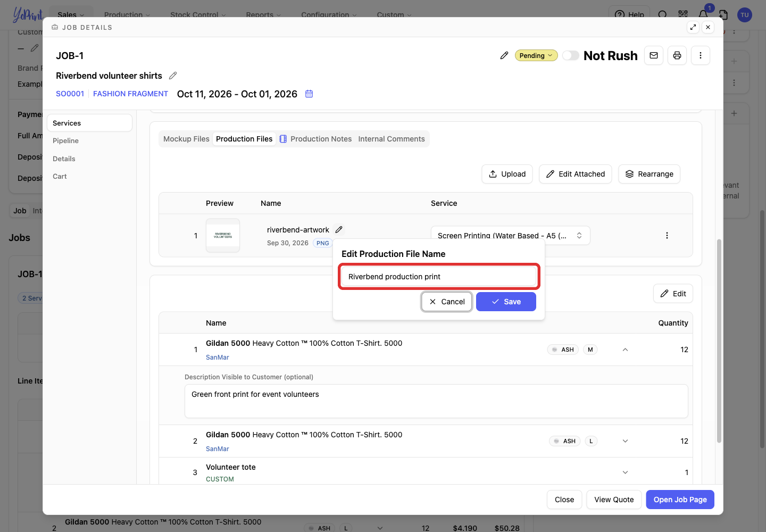Click the QR code icon in top bar
766x532 pixels.
pos(683,14)
